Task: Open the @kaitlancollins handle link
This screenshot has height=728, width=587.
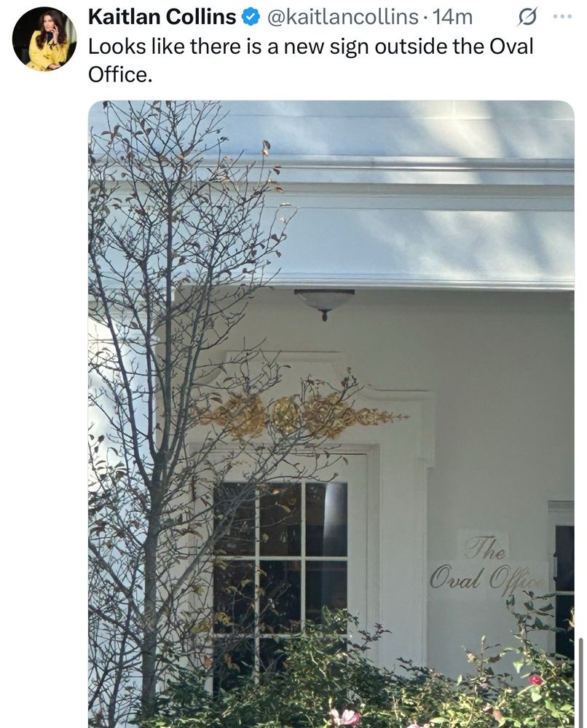Action: tap(342, 17)
